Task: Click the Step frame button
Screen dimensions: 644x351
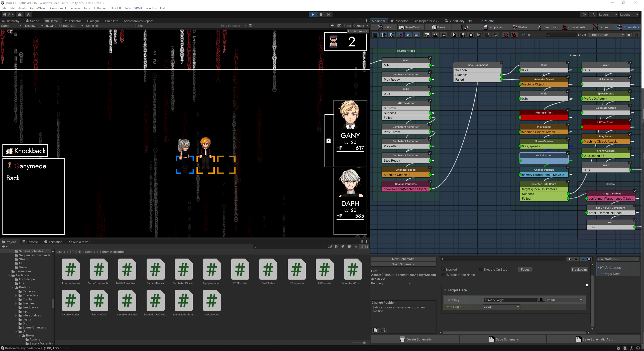Action: [x=329, y=15]
